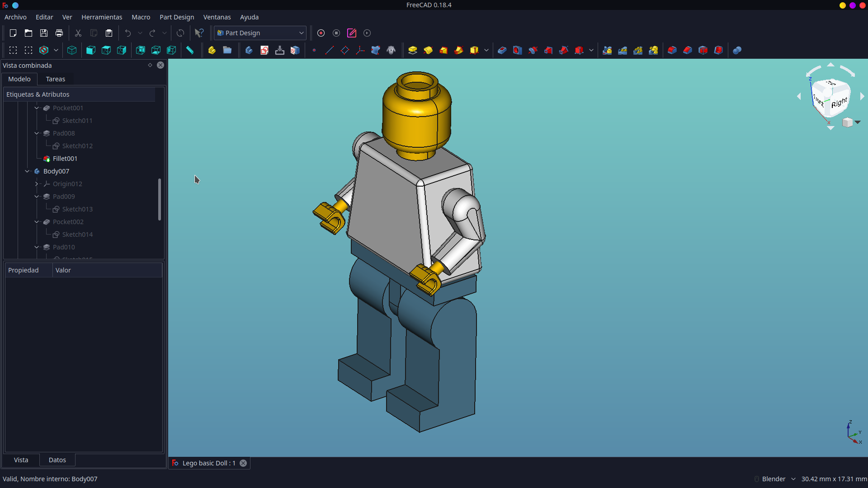
Task: Collapse the Body007 tree node
Action: point(27,171)
